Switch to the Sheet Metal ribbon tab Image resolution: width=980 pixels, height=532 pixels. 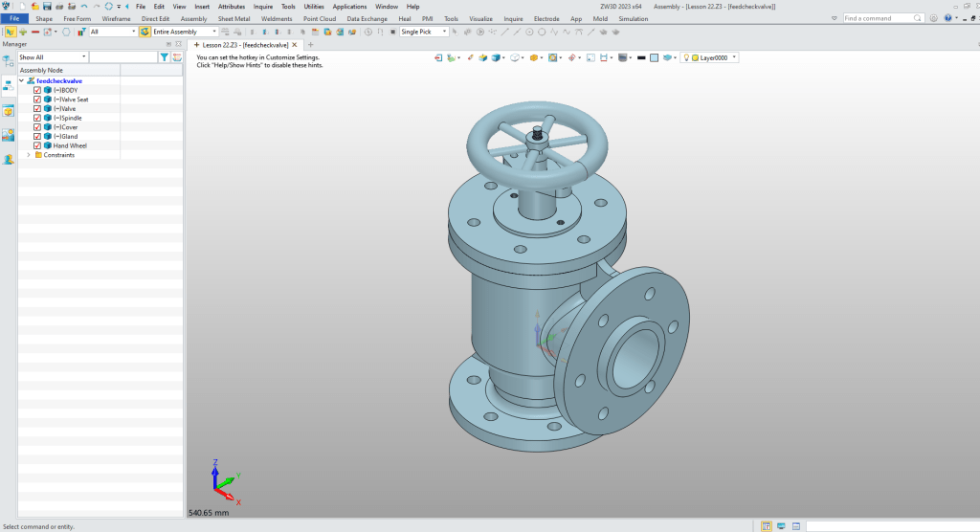point(234,18)
